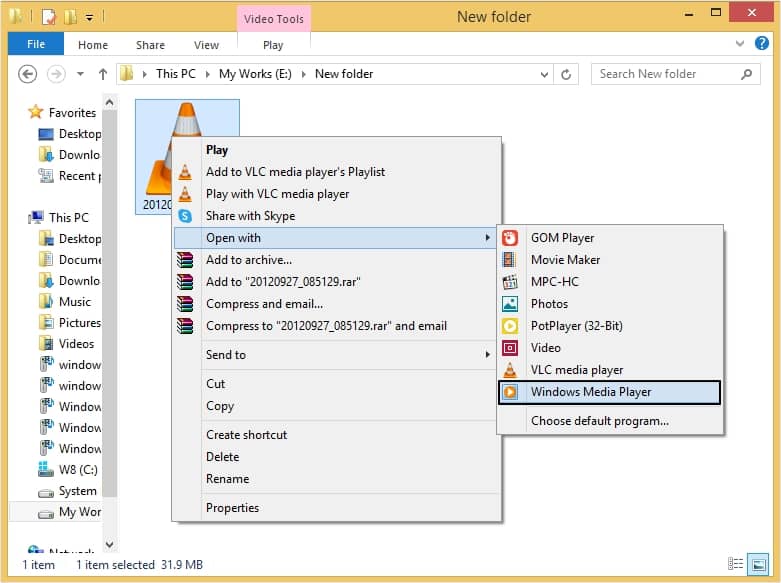Click My Works (E:) in address path
The image size is (781, 583).
255,74
